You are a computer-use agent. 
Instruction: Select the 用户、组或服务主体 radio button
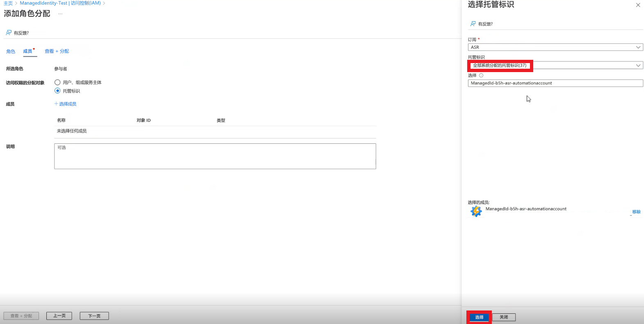click(x=57, y=82)
